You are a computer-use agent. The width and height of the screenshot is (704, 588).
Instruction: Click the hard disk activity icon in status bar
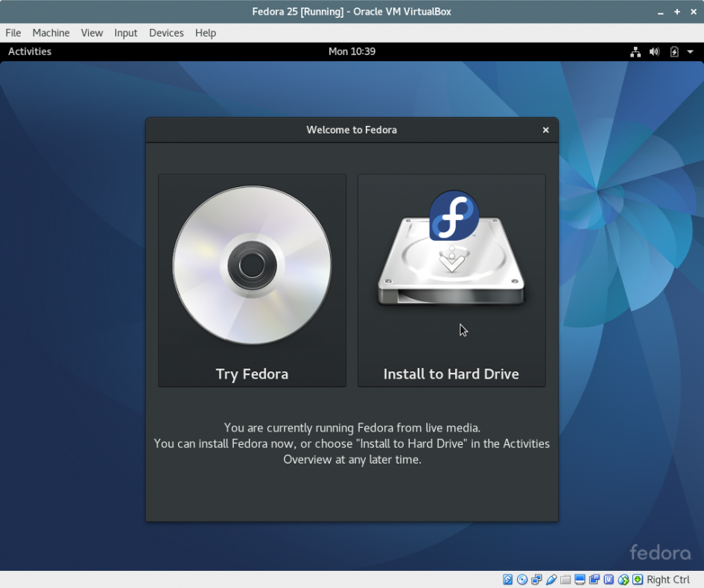pyautogui.click(x=508, y=579)
